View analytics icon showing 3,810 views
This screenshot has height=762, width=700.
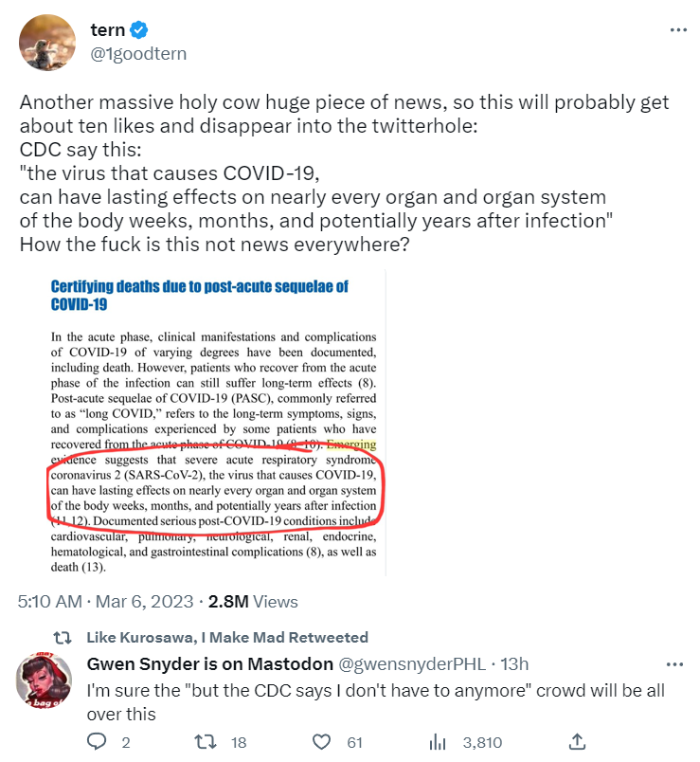(439, 742)
